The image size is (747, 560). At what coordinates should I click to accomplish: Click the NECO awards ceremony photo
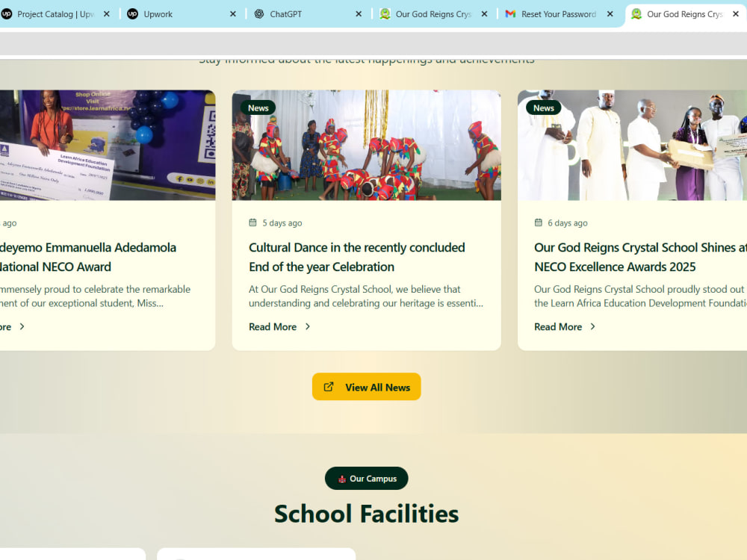pyautogui.click(x=632, y=146)
